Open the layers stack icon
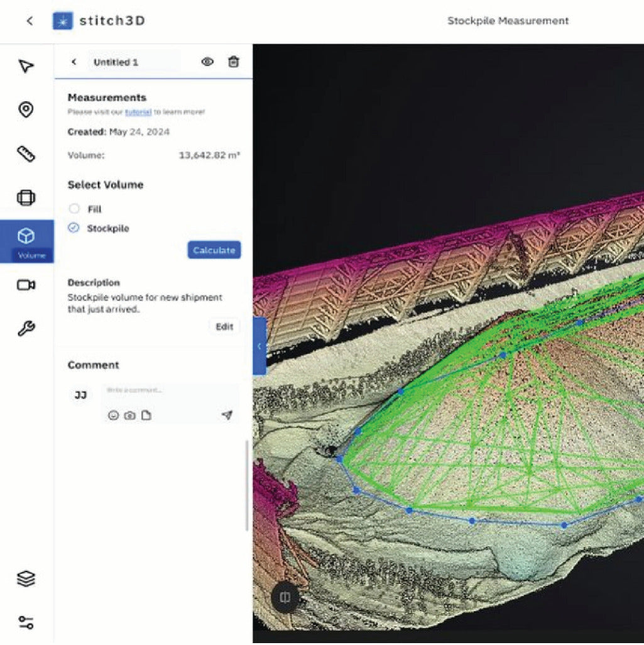644x645 pixels. (x=26, y=578)
